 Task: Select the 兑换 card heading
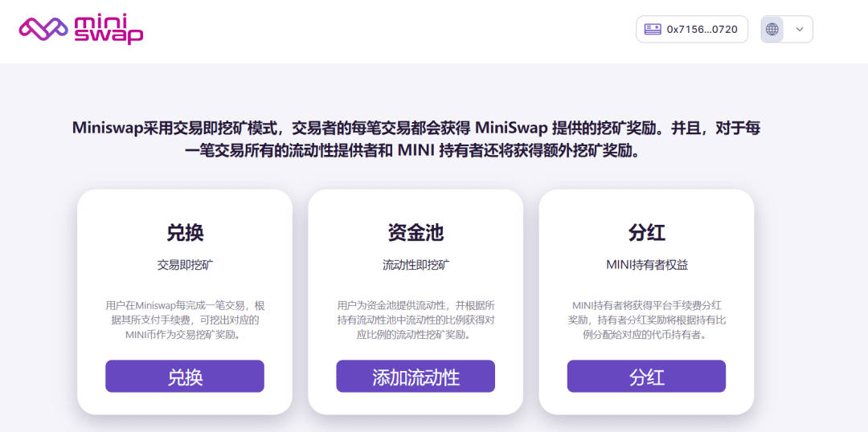(185, 233)
